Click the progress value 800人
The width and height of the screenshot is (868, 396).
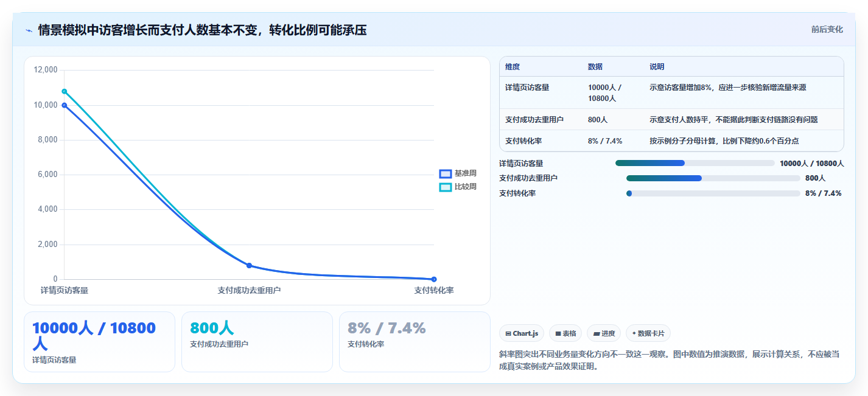815,178
